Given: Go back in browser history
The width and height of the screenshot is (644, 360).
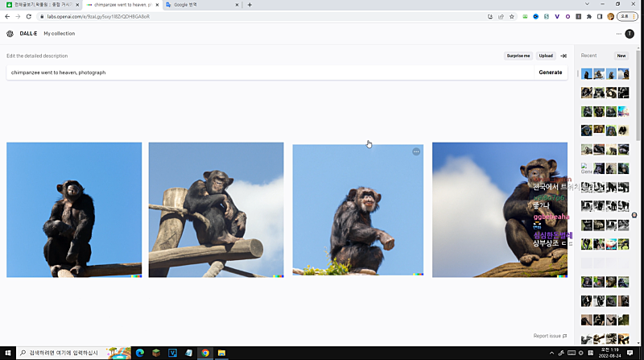Looking at the screenshot, I should [7, 16].
